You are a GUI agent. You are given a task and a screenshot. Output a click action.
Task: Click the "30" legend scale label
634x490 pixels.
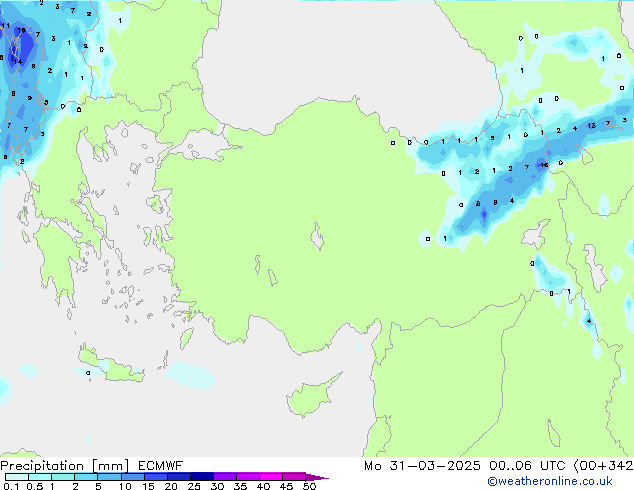tap(217, 486)
